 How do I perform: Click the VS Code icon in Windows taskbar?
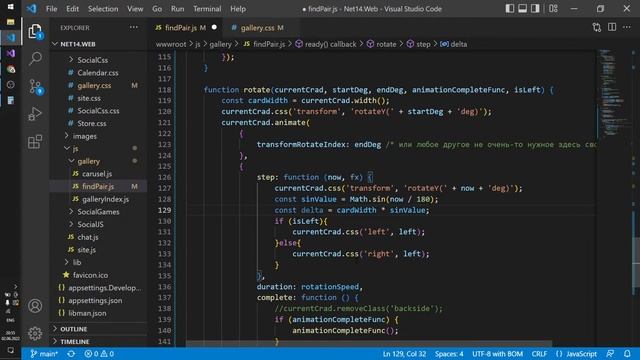pyautogui.click(x=11, y=38)
